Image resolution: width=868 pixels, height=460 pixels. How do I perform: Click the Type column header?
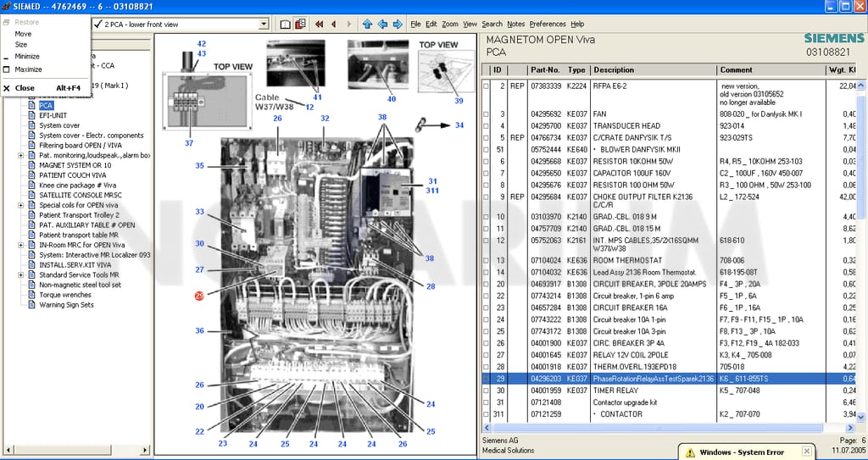click(576, 70)
